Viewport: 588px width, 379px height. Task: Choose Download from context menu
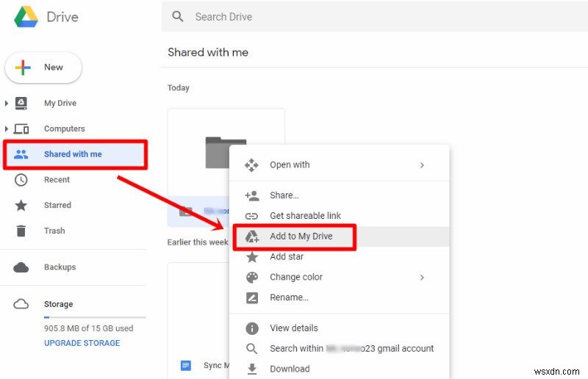(339, 369)
